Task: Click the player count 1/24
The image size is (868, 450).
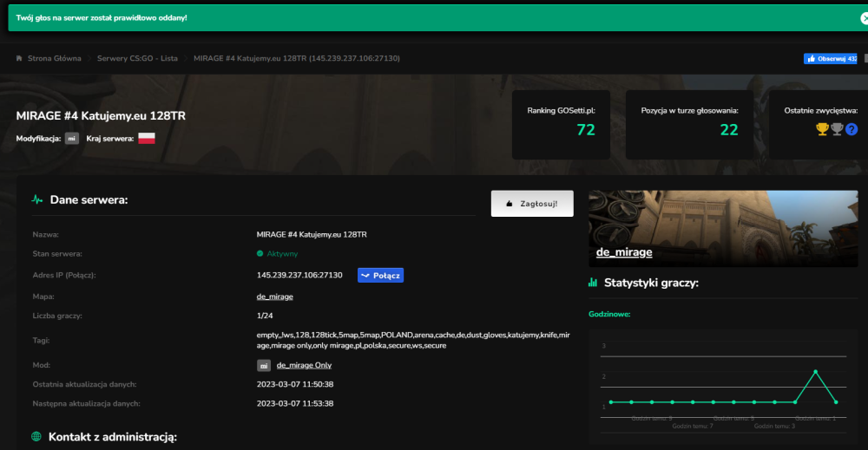Action: 265,316
